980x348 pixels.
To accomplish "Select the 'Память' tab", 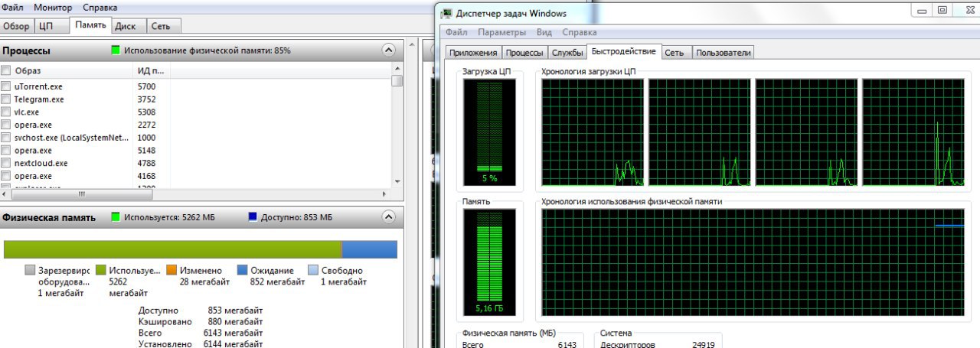I will (91, 25).
